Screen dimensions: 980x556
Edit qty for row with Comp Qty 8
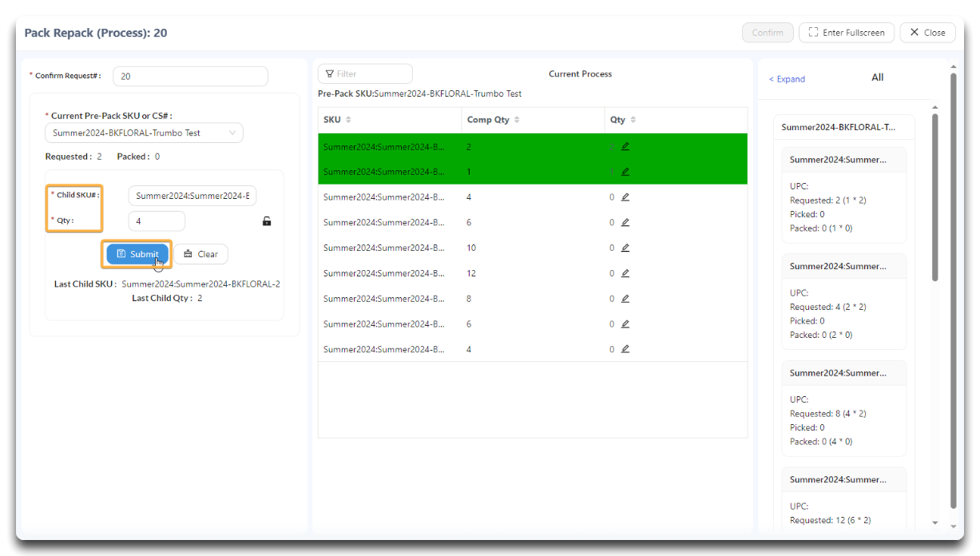pyautogui.click(x=625, y=299)
